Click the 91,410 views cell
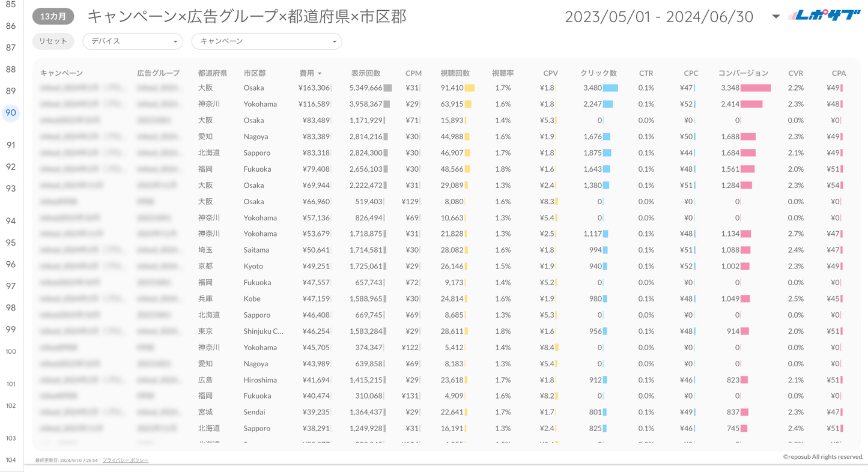Viewport: 868px width, 472px height. coord(452,88)
